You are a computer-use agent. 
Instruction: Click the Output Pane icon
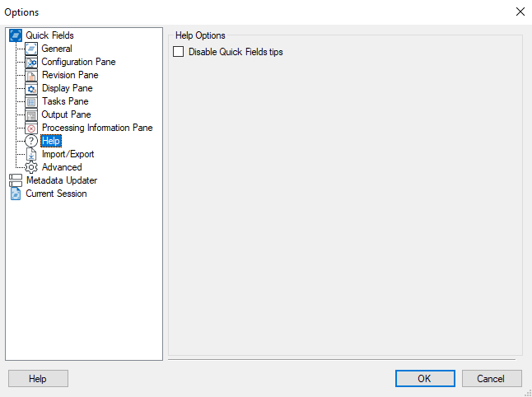click(31, 114)
